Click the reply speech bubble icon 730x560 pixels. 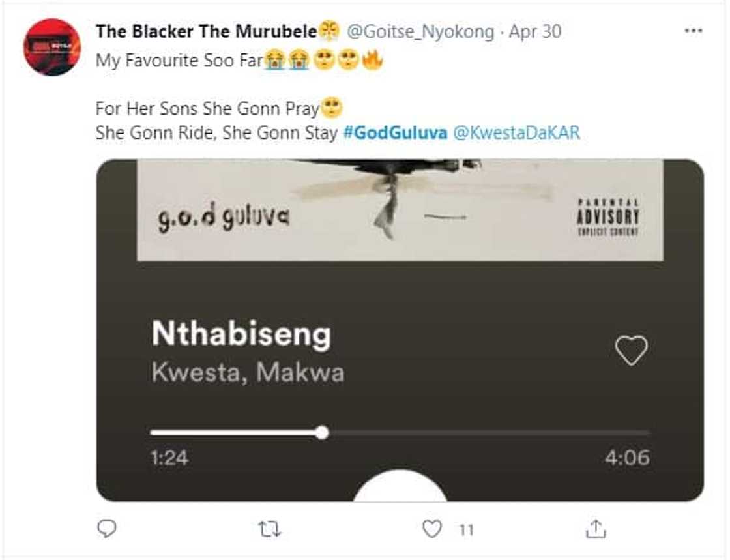pos(106,529)
